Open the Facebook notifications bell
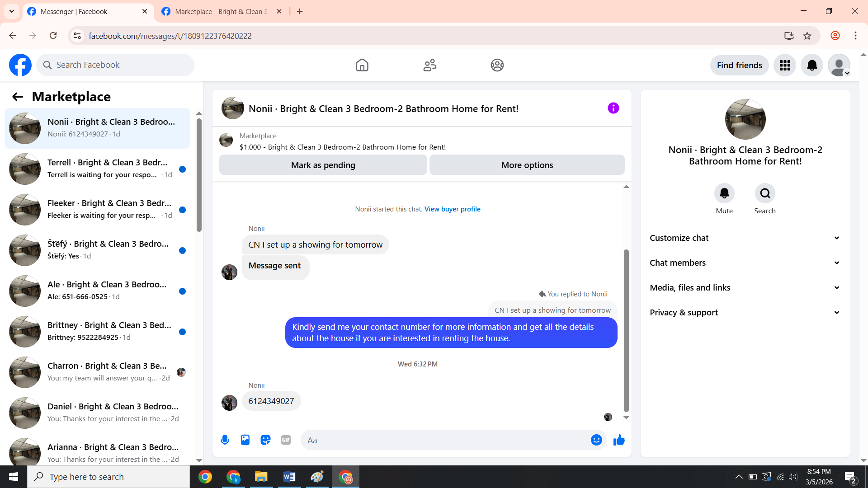 (x=812, y=66)
